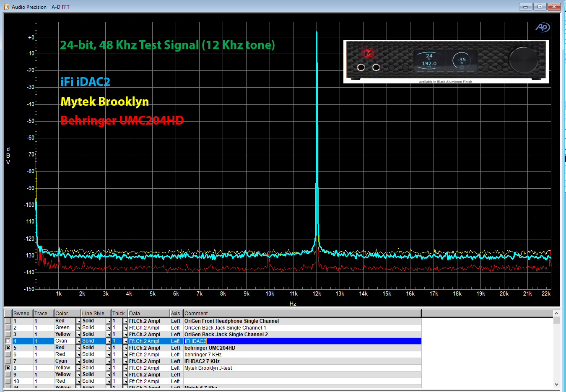Click the legend list scroll down arrow

pos(556,384)
